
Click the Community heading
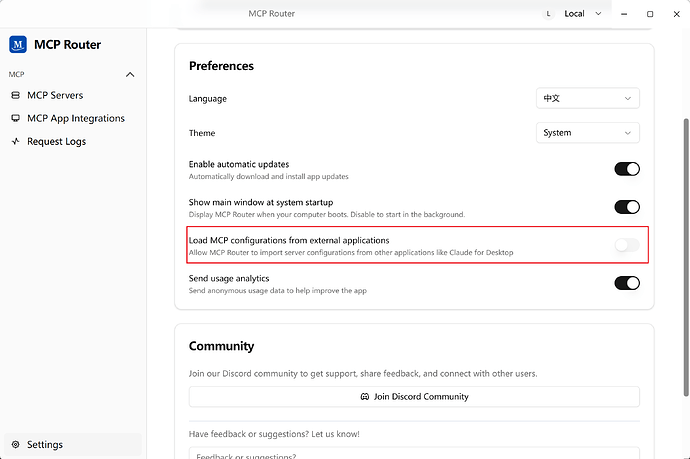221,346
